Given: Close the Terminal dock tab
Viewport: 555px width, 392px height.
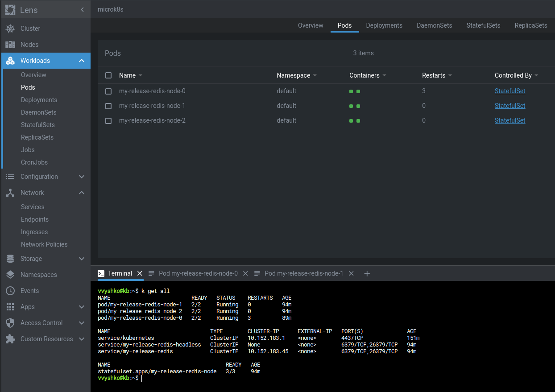Looking at the screenshot, I should (140, 273).
